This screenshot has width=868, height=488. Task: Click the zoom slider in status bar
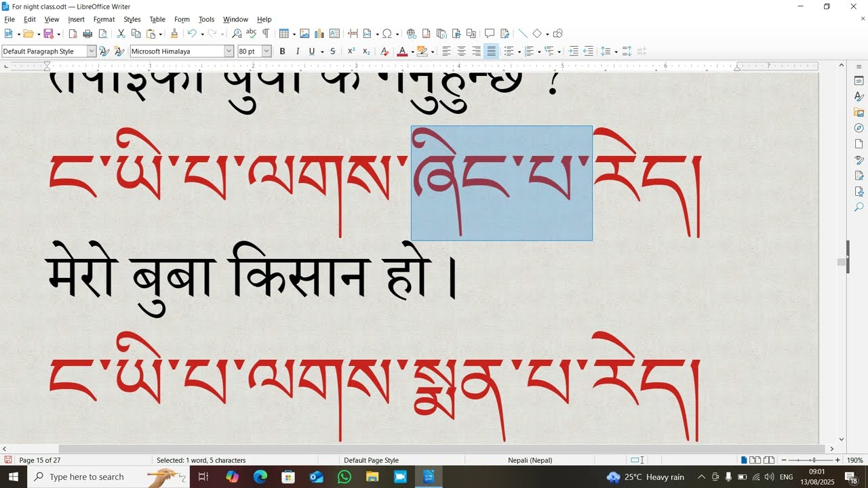[x=810, y=460]
